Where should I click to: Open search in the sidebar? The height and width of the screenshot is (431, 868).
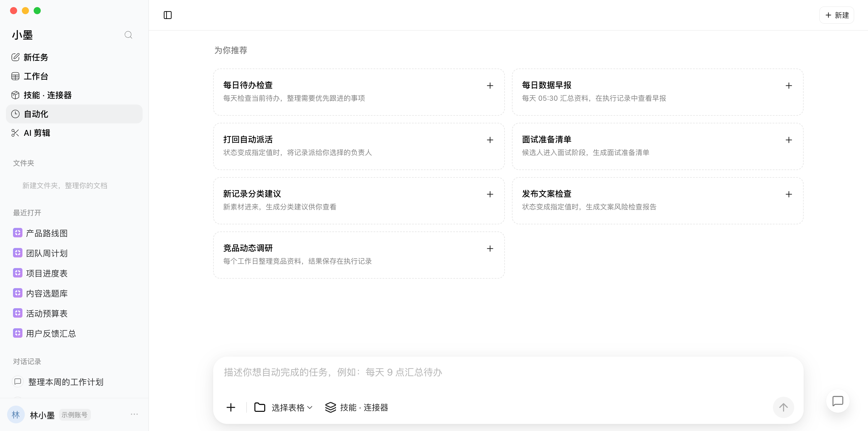(x=128, y=35)
